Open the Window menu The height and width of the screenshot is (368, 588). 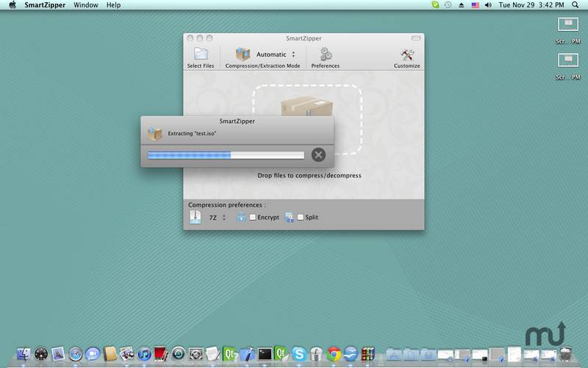pyautogui.click(x=86, y=5)
